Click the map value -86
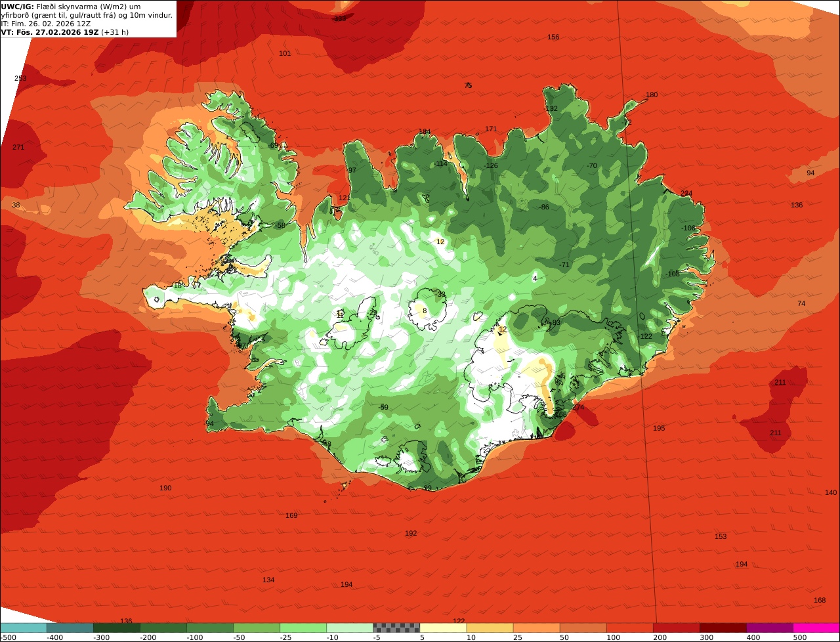Image resolution: width=840 pixels, height=642 pixels. click(544, 207)
